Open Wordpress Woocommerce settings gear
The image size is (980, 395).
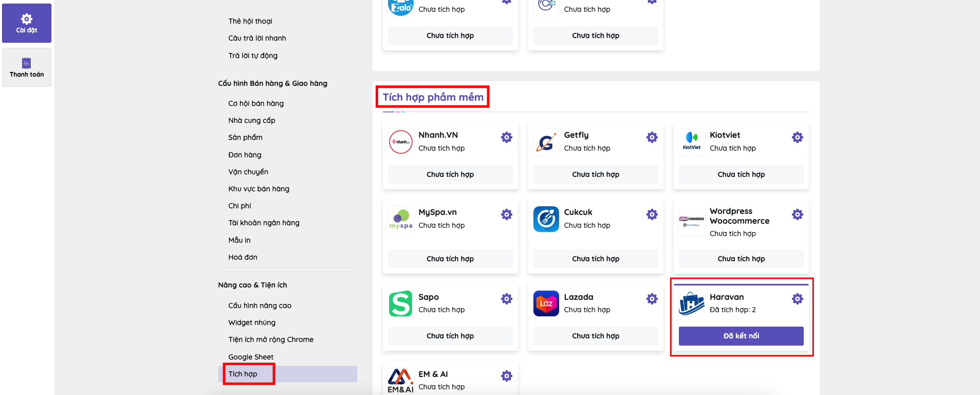pyautogui.click(x=797, y=214)
